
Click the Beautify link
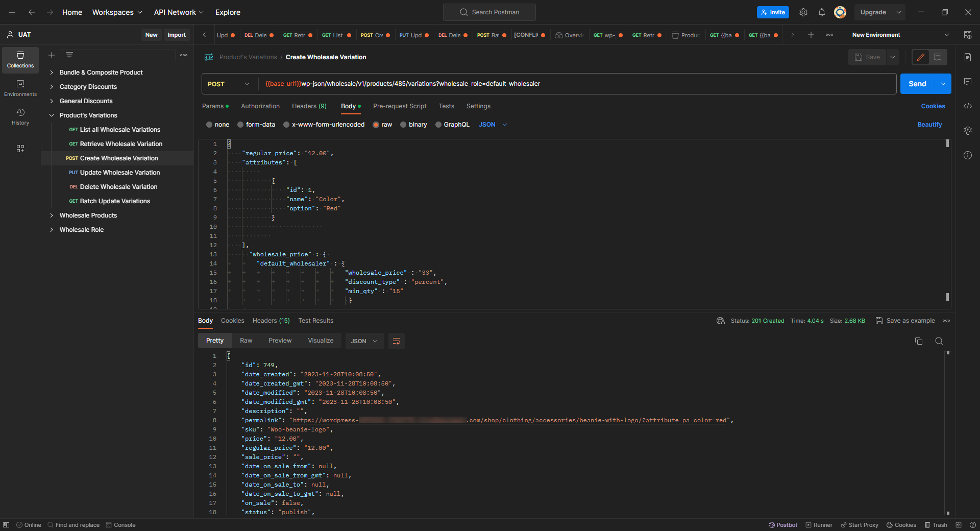tap(929, 125)
